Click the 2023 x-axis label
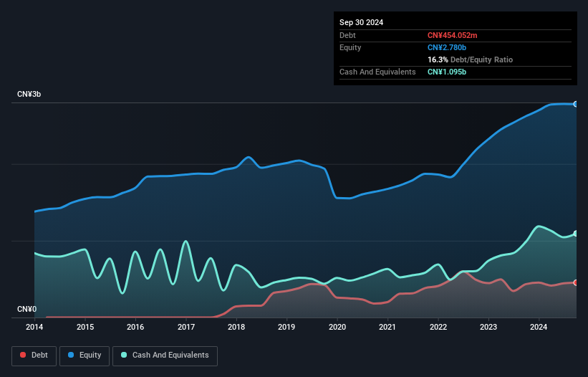This screenshot has height=377, width=588. (x=488, y=327)
